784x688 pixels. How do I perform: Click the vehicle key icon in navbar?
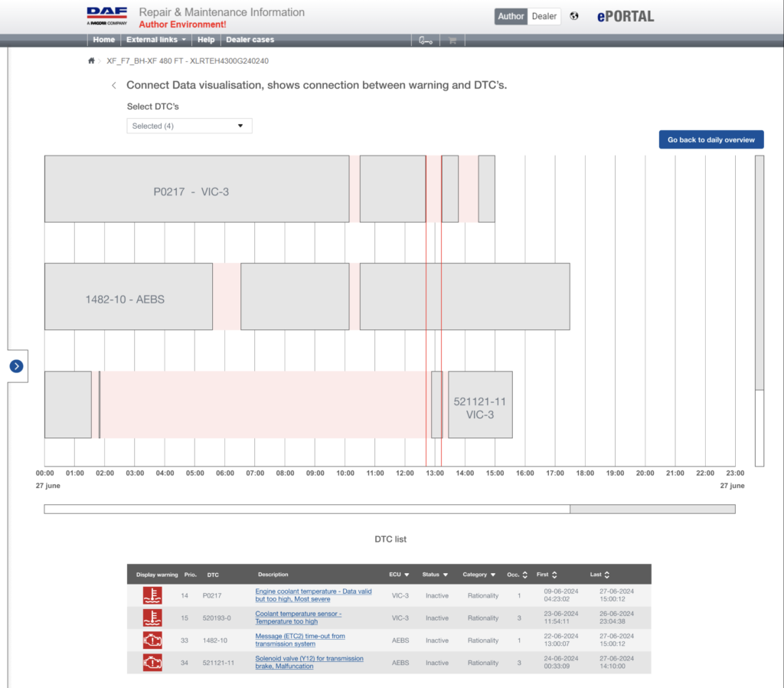click(x=426, y=41)
